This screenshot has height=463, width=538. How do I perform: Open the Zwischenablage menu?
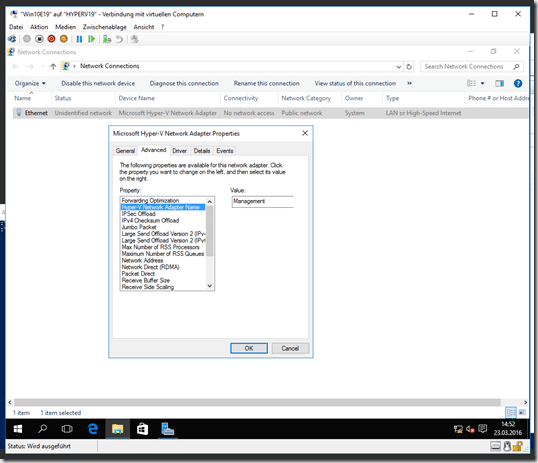click(105, 27)
